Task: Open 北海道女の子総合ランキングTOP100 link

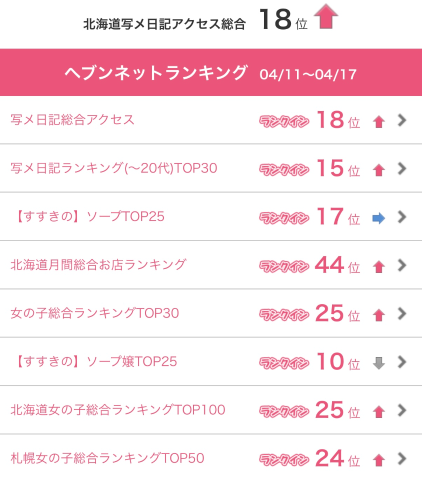Action: tap(118, 410)
